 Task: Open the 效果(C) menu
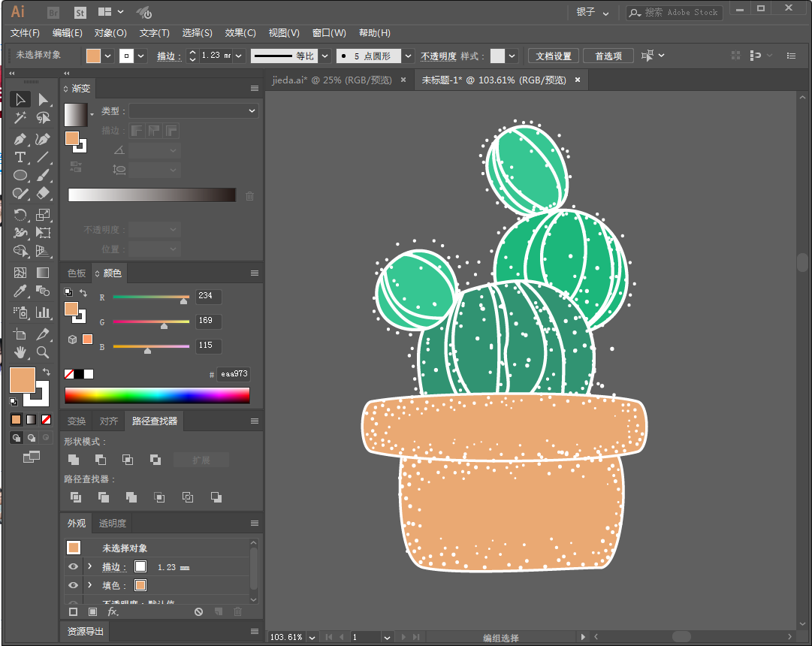[x=240, y=33]
